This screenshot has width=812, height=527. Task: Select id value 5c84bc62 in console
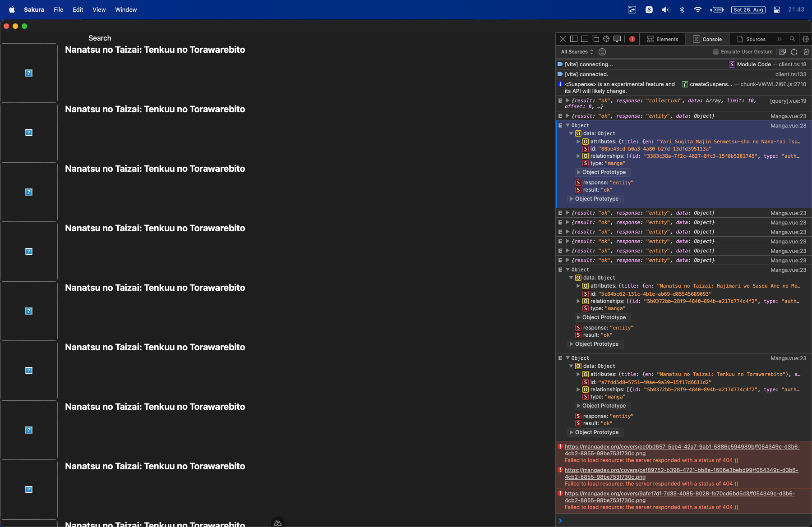655,294
